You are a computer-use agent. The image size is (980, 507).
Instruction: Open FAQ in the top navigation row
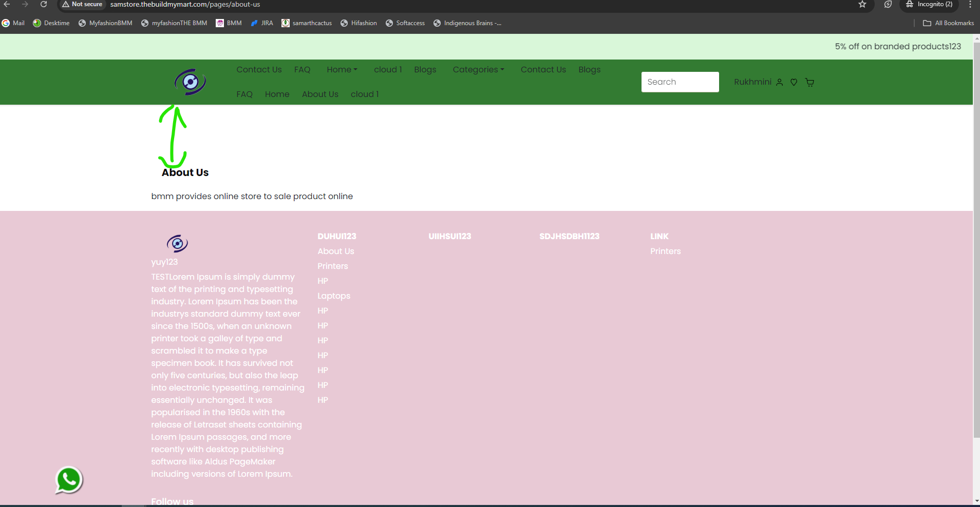coord(302,70)
